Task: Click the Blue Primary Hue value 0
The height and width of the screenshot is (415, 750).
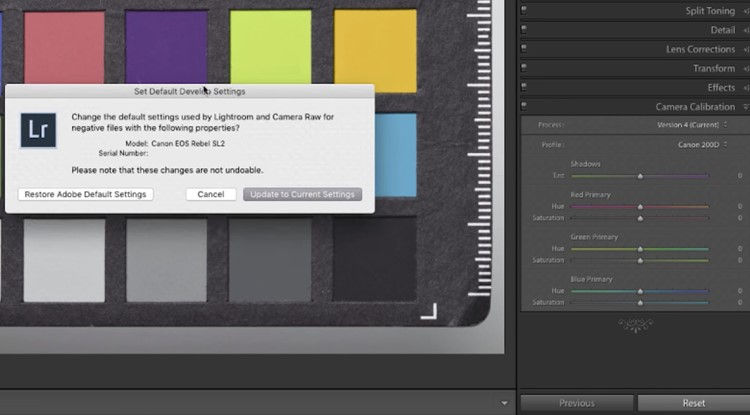Action: [x=739, y=291]
